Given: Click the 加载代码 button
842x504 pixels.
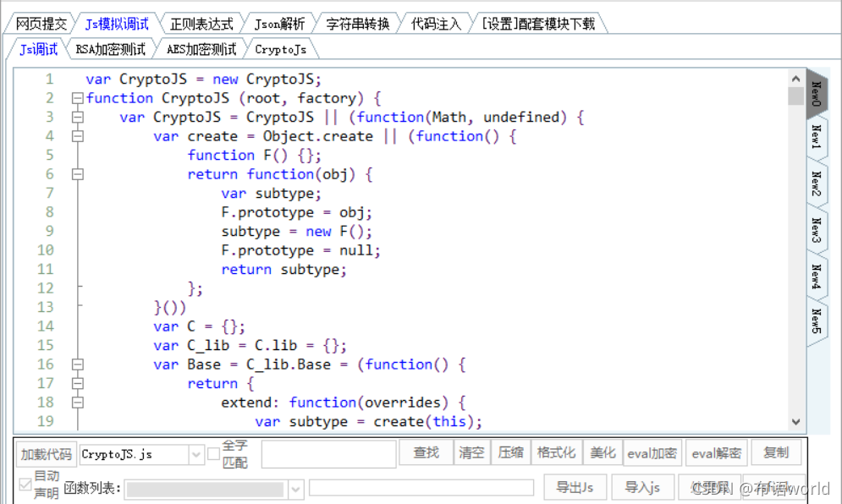Looking at the screenshot, I should tap(47, 455).
